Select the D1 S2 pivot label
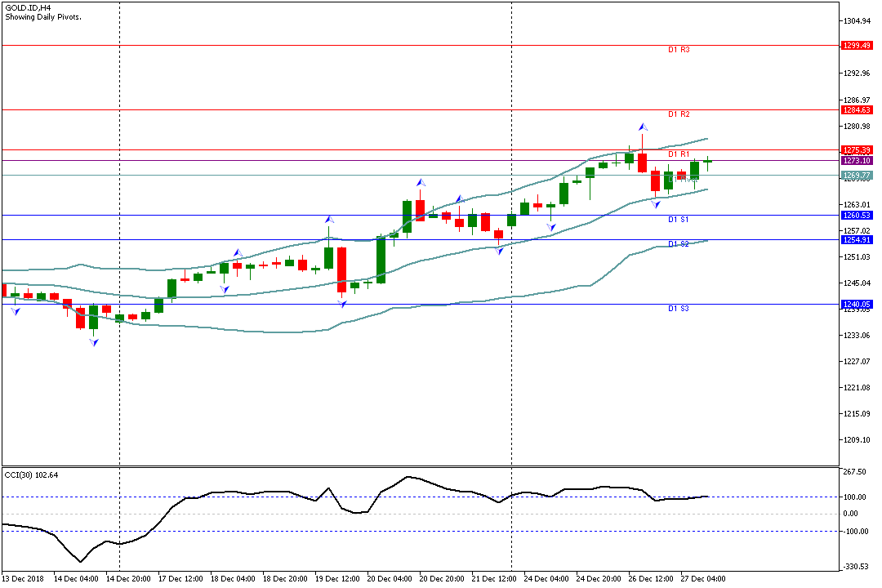 pos(679,244)
